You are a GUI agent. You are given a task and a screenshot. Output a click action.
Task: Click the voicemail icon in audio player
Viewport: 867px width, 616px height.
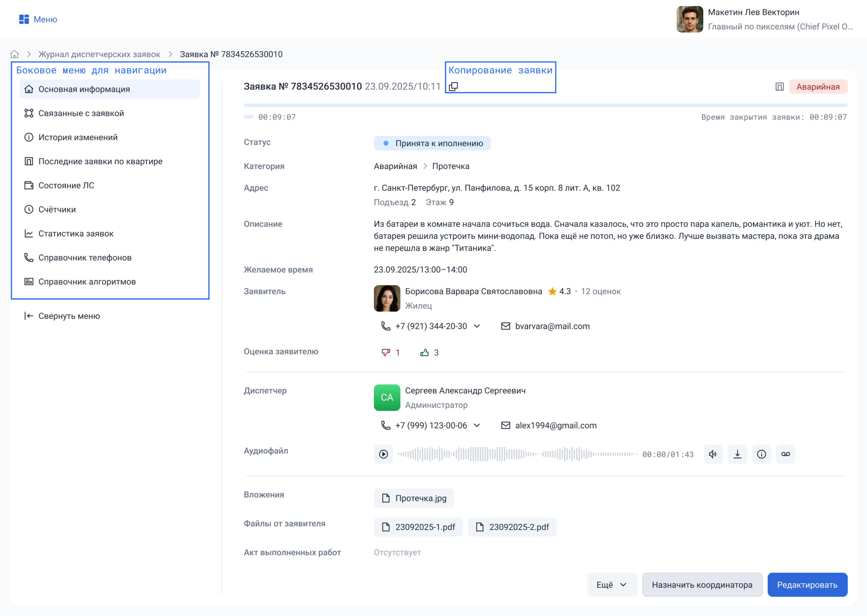[x=785, y=454]
